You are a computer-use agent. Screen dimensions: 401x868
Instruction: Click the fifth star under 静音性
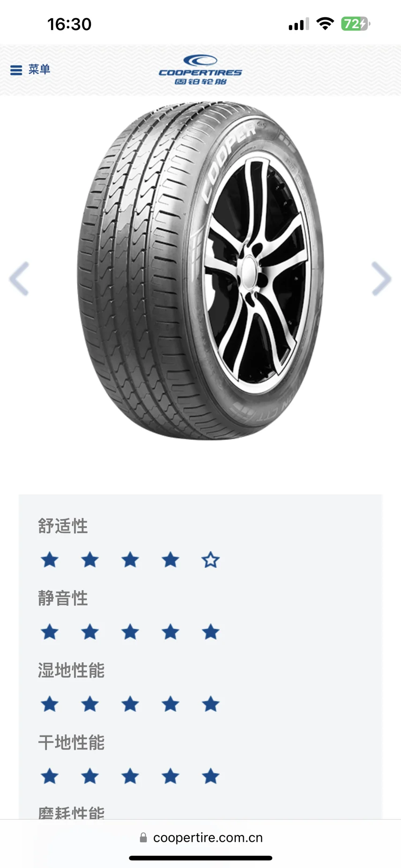(x=211, y=632)
